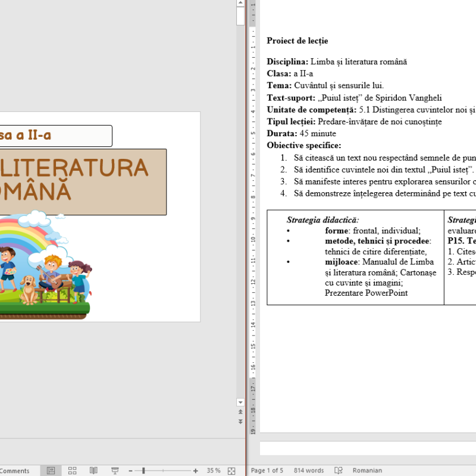The height and width of the screenshot is (476, 476).
Task: Click Next Slide double chevron
Action: [240, 421]
